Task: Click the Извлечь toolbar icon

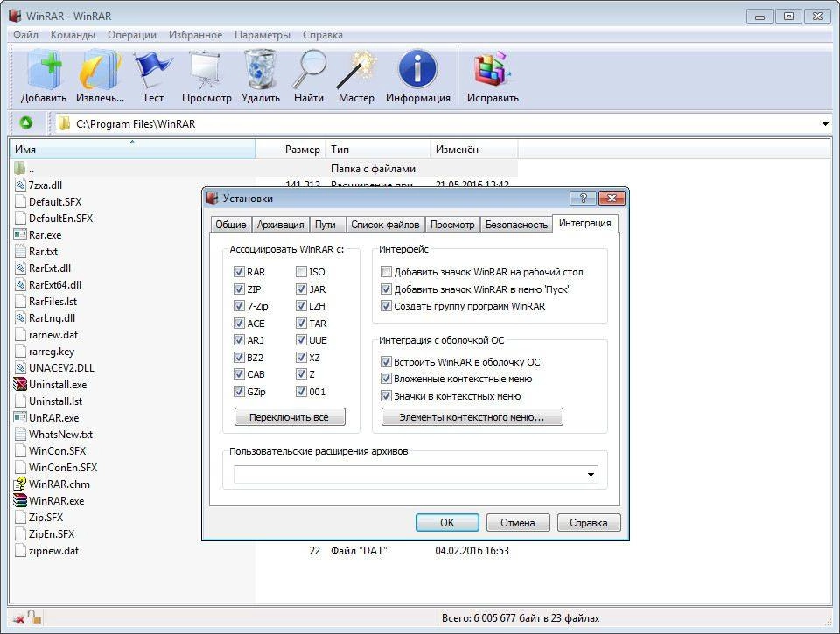Action: 100,70
